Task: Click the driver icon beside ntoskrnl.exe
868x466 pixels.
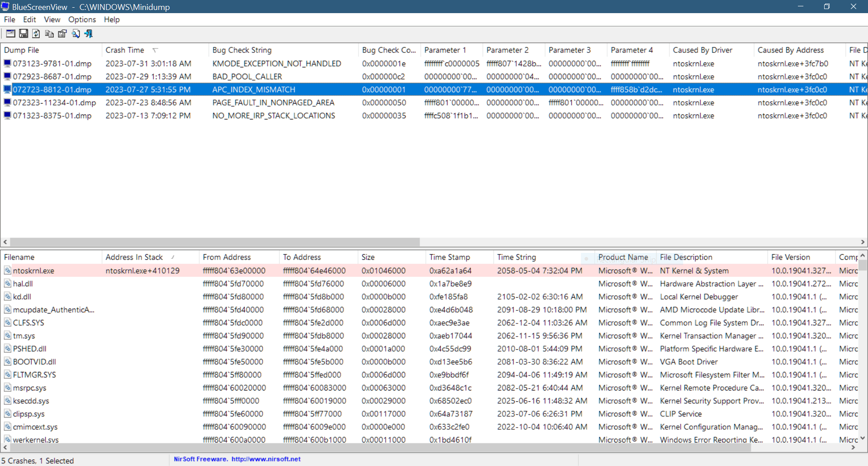Action: tap(7, 270)
